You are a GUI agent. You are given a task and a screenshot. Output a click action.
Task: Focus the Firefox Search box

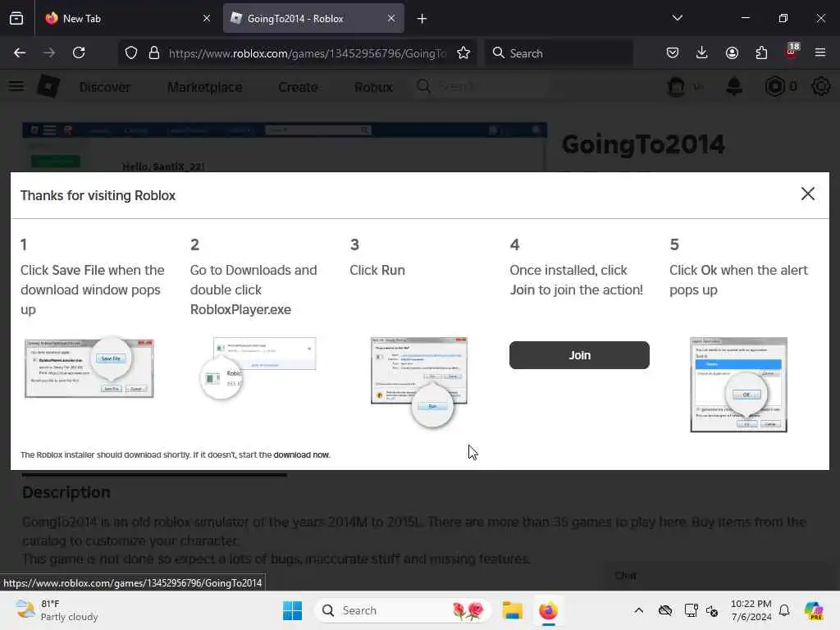click(x=559, y=53)
